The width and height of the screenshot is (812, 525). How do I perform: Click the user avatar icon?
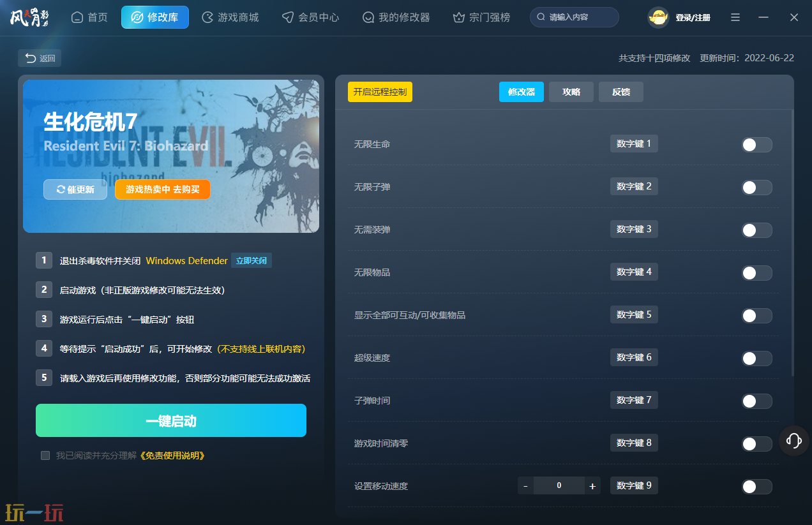pyautogui.click(x=658, y=17)
